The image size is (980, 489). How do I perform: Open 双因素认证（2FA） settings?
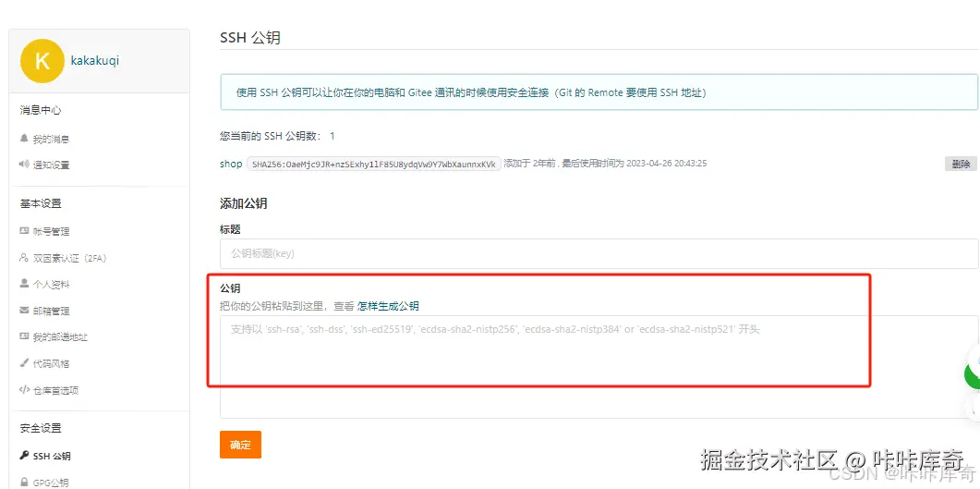(70, 258)
